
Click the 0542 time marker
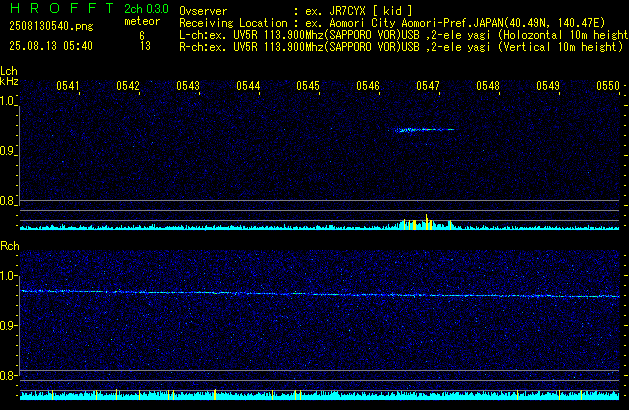128,86
